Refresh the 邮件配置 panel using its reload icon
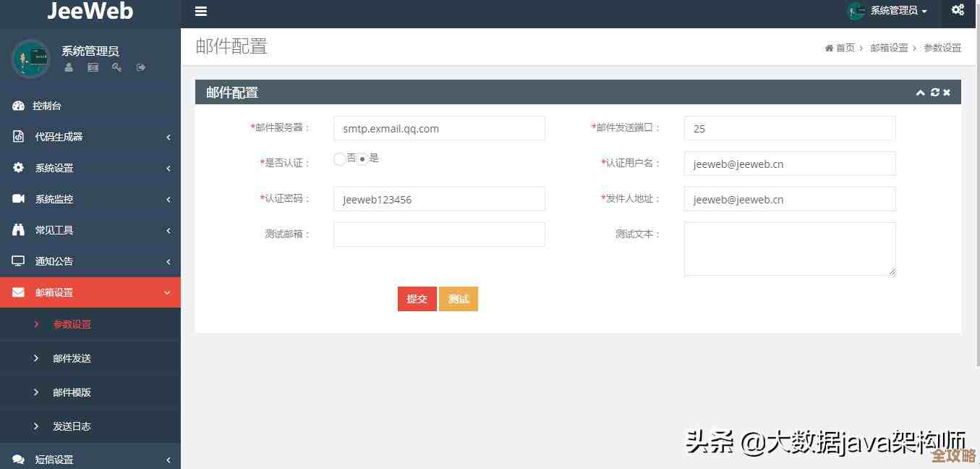This screenshot has height=469, width=980. point(934,93)
